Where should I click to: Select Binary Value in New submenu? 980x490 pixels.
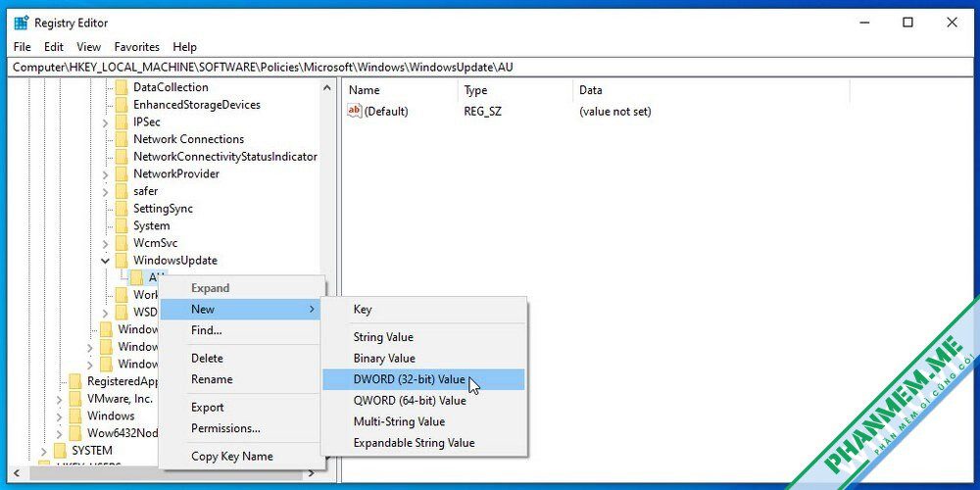pyautogui.click(x=423, y=358)
